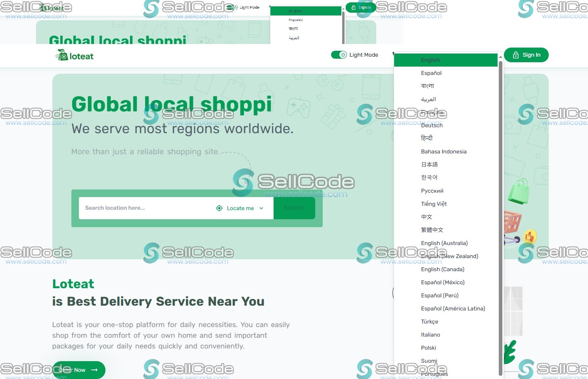Toggle the Light Mode switch
The width and height of the screenshot is (588, 379).
tap(339, 55)
